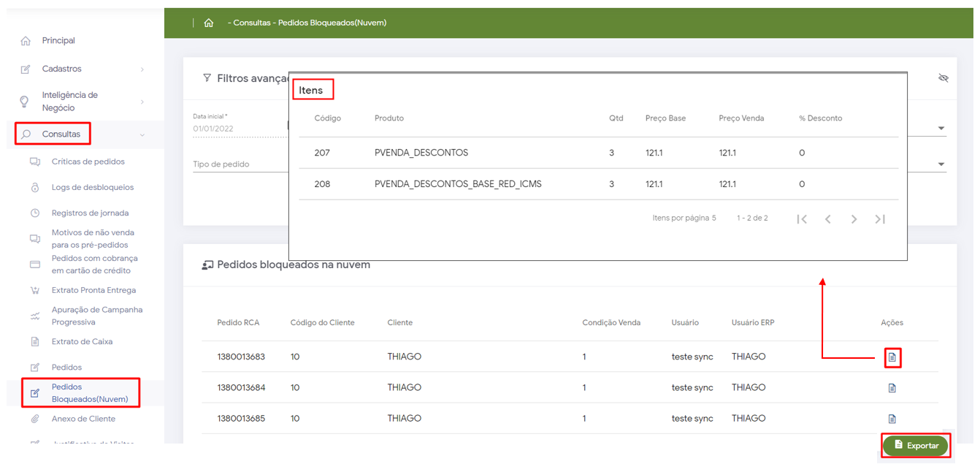Viewport: 980px width, 464px height.
Task: Jump to first page in Itens pagination
Action: tap(802, 218)
